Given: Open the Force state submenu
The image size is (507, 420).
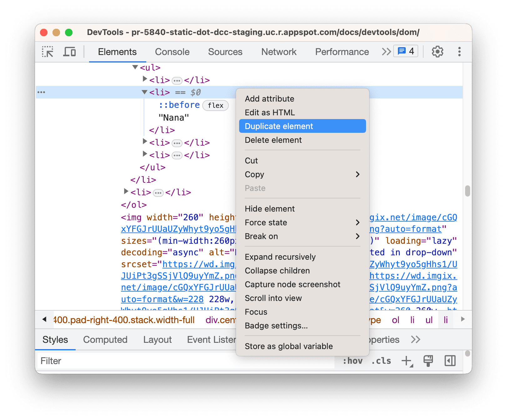Looking at the screenshot, I should point(302,222).
